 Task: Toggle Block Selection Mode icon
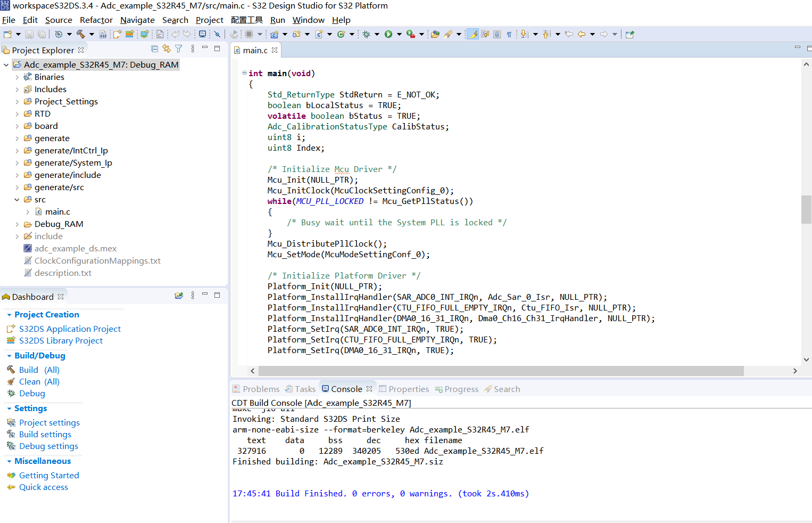coord(497,34)
